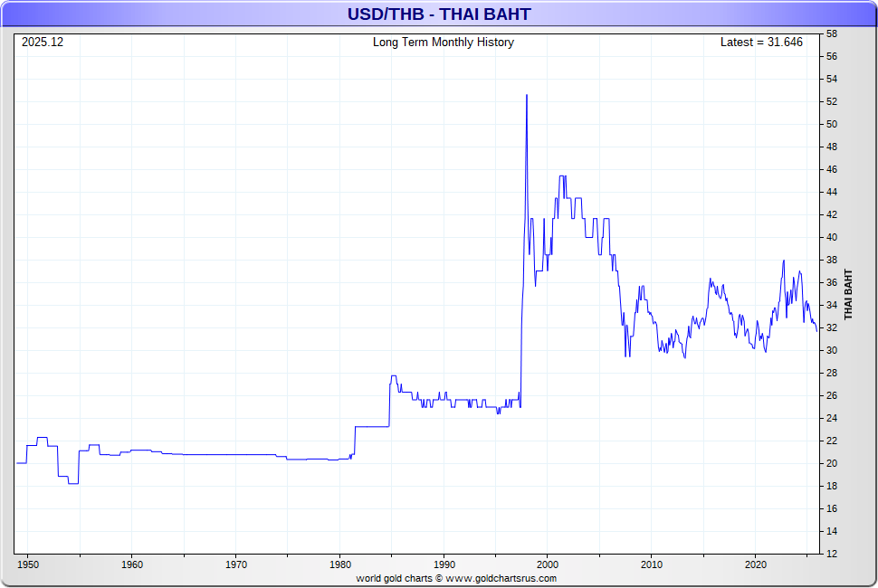Image resolution: width=878 pixels, height=588 pixels.
Task: Open the www.goldchartsrus.com footer link
Action: (501, 578)
